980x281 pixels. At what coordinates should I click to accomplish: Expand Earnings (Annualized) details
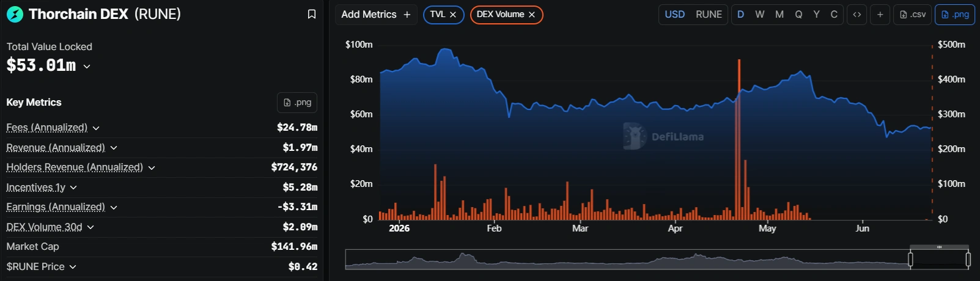tap(114, 208)
